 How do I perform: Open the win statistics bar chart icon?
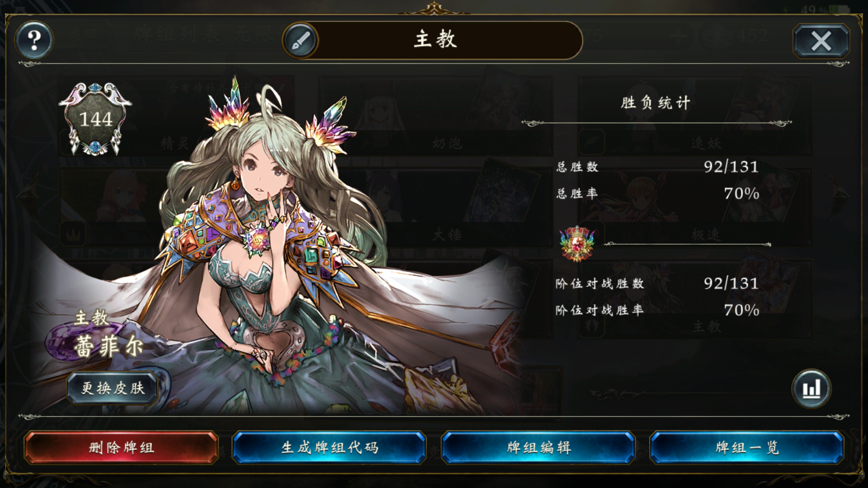[811, 389]
